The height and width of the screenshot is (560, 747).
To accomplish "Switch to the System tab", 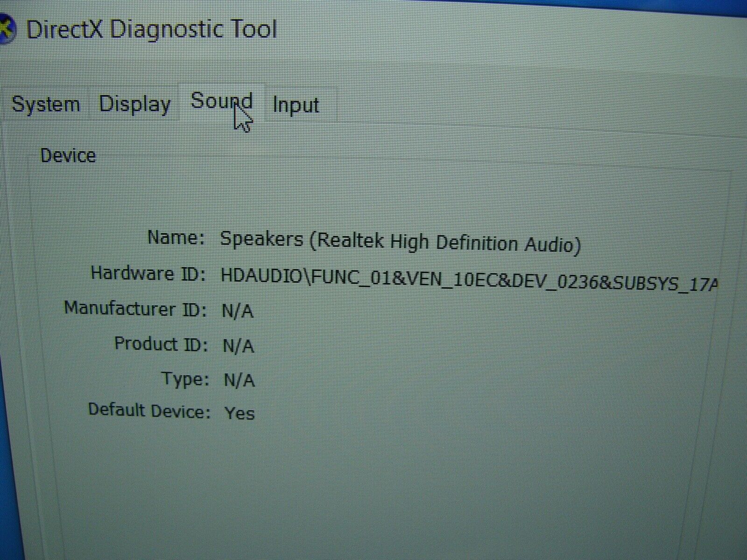I will 45,104.
